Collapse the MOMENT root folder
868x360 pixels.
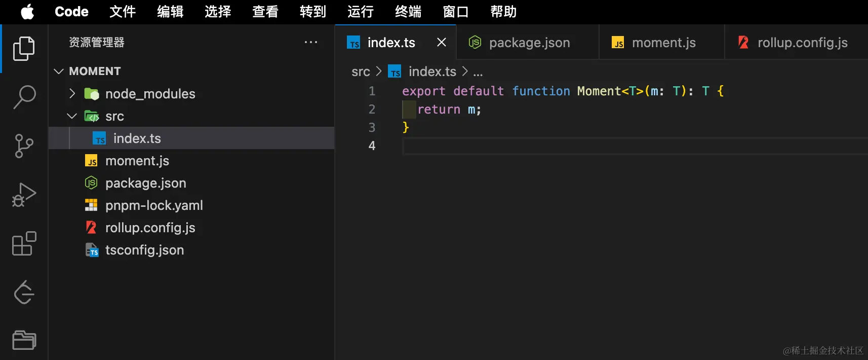click(59, 71)
